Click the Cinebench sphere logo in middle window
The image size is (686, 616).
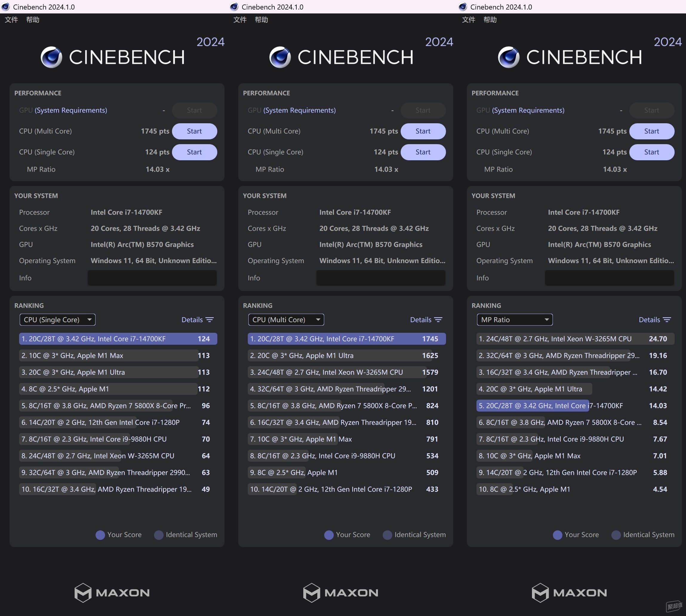(280, 57)
